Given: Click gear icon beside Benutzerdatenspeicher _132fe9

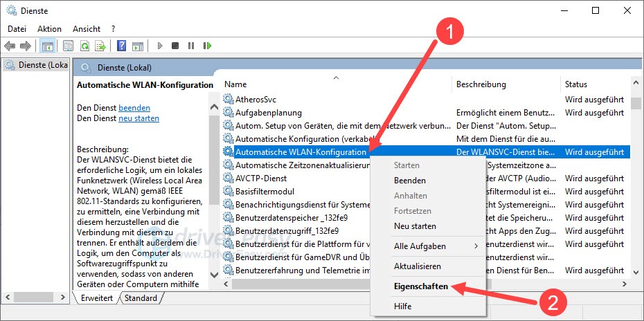Looking at the screenshot, I should pos(228,217).
